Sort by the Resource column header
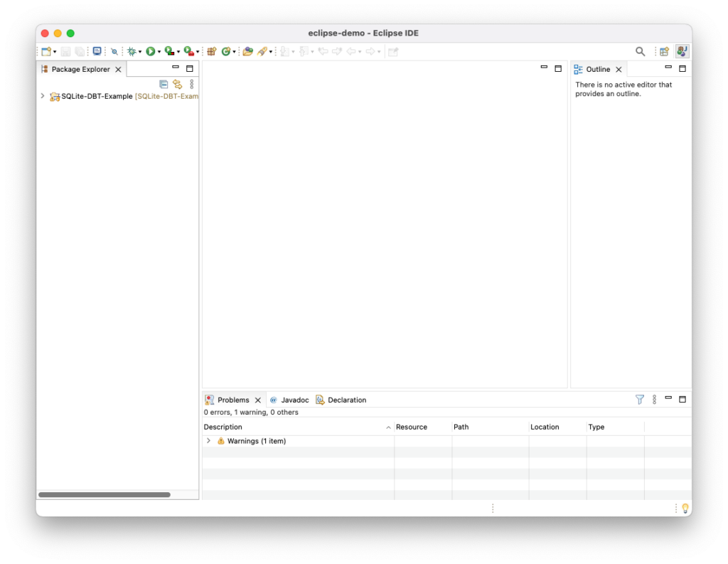 [412, 427]
